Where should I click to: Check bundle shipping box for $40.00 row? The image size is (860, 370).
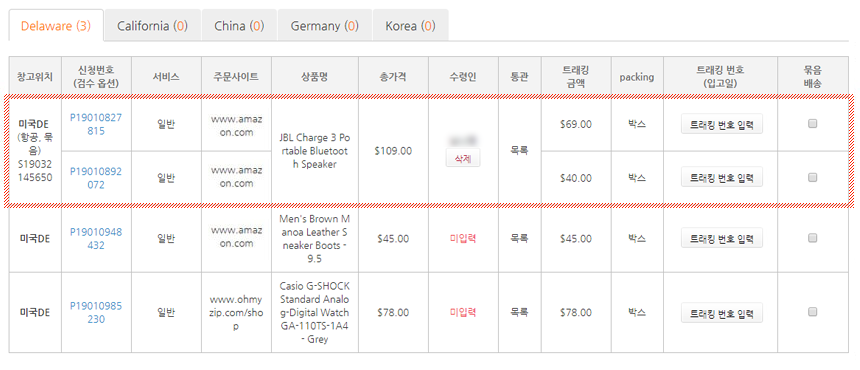point(812,177)
